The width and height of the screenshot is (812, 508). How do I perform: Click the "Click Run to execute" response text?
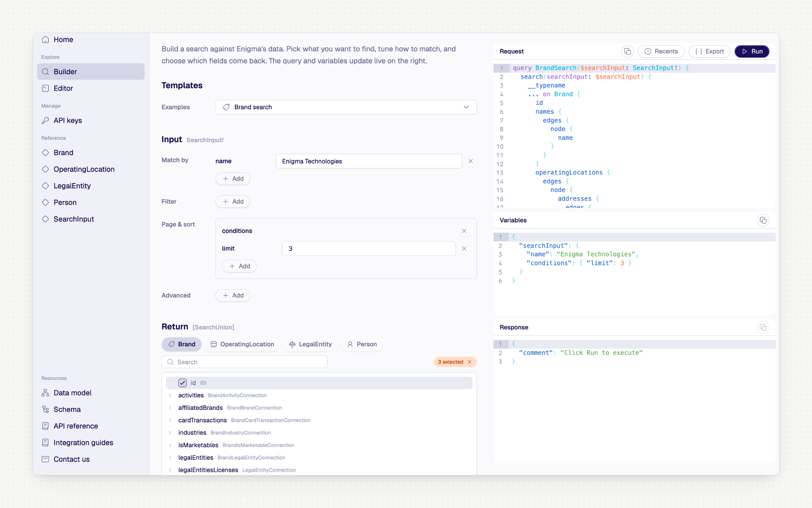601,353
